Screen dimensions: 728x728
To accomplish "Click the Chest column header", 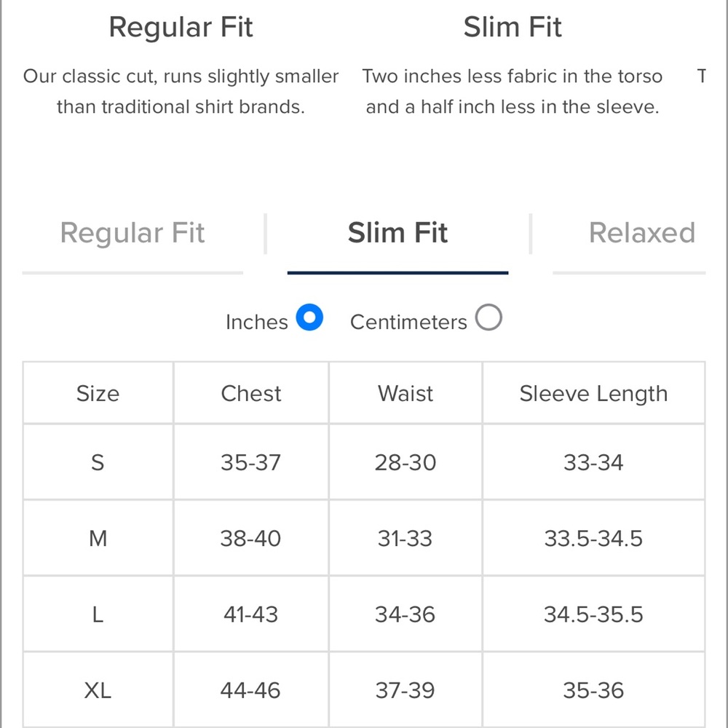I will point(251,393).
